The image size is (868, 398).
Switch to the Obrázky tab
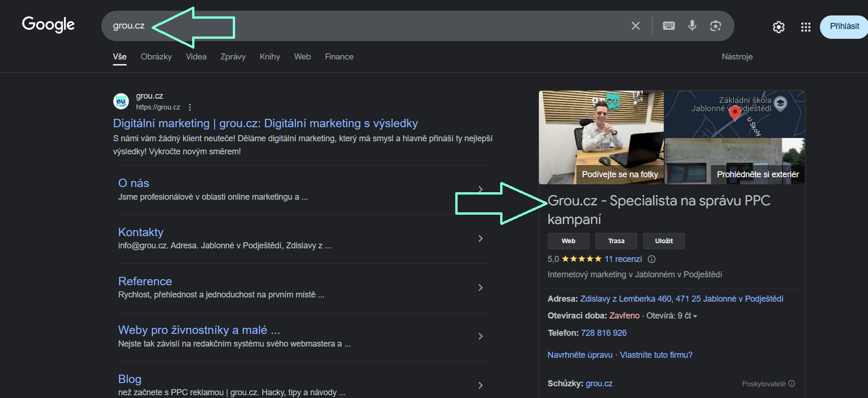[156, 57]
